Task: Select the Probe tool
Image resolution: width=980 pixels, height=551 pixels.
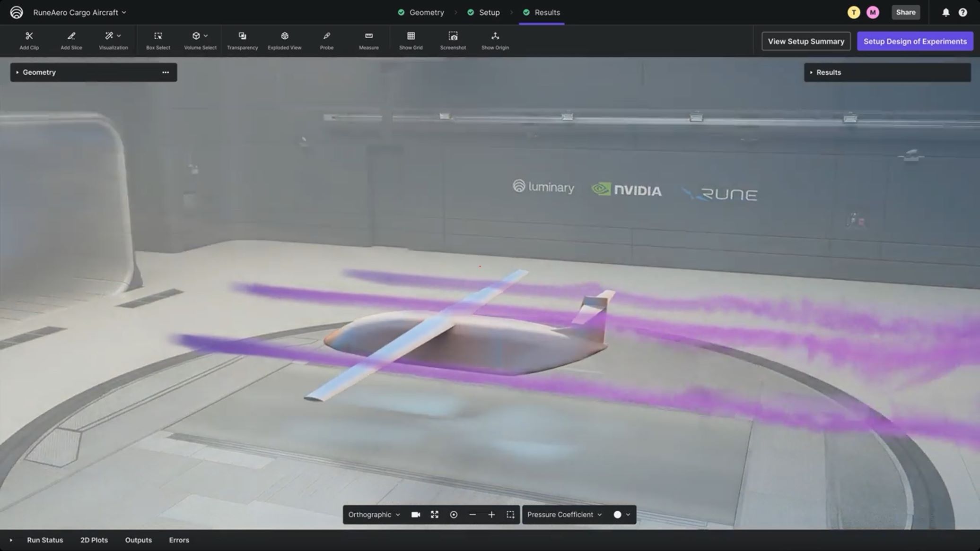Action: coord(326,40)
